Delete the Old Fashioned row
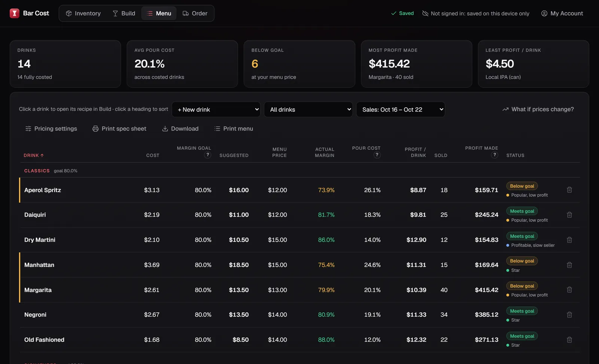The height and width of the screenshot is (364, 599). tap(569, 340)
